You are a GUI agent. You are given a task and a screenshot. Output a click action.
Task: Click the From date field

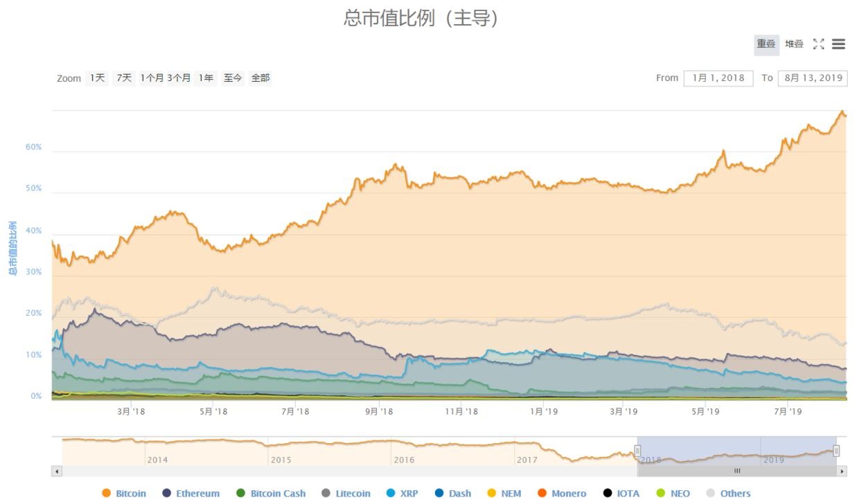(x=718, y=78)
